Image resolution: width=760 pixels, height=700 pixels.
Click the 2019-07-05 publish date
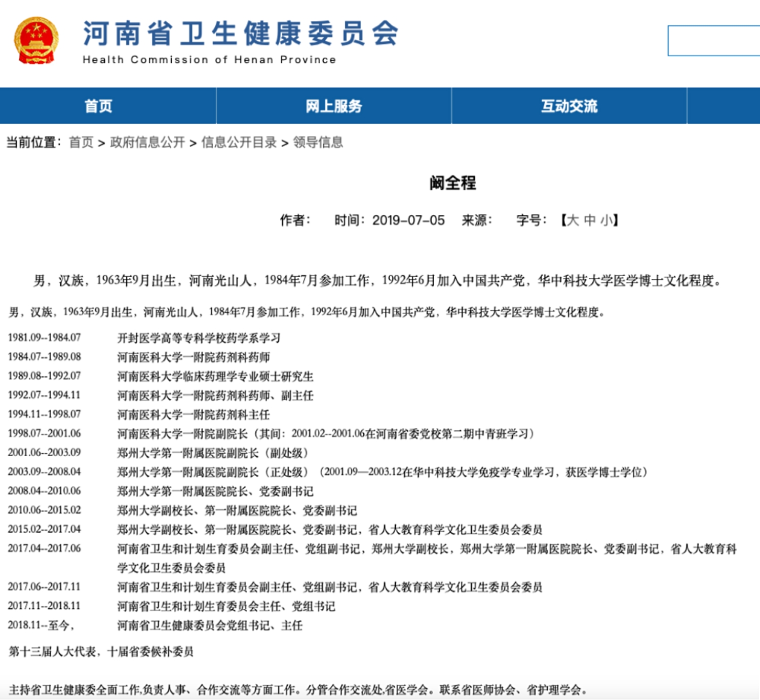[x=408, y=220]
